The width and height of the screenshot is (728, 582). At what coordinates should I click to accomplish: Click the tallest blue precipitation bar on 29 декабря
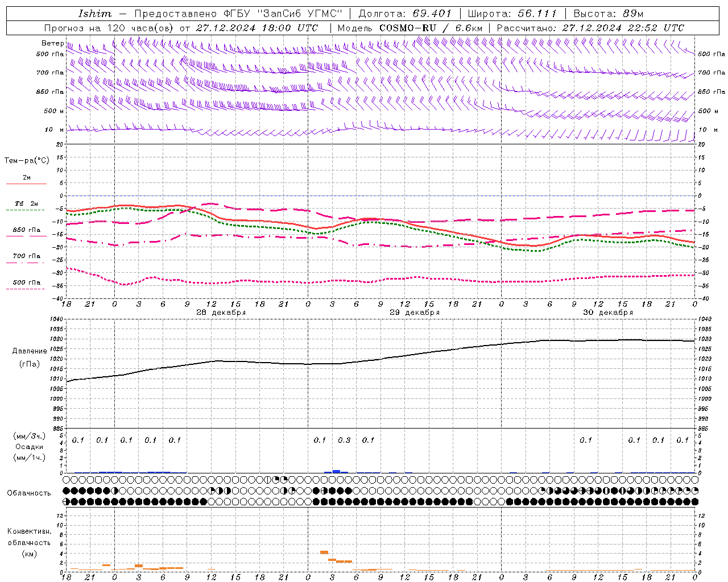click(x=336, y=471)
